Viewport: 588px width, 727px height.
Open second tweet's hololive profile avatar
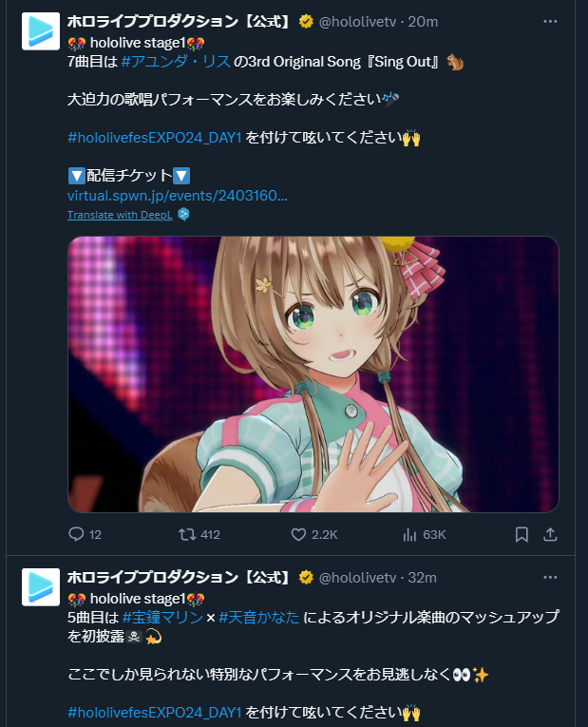pos(41,587)
